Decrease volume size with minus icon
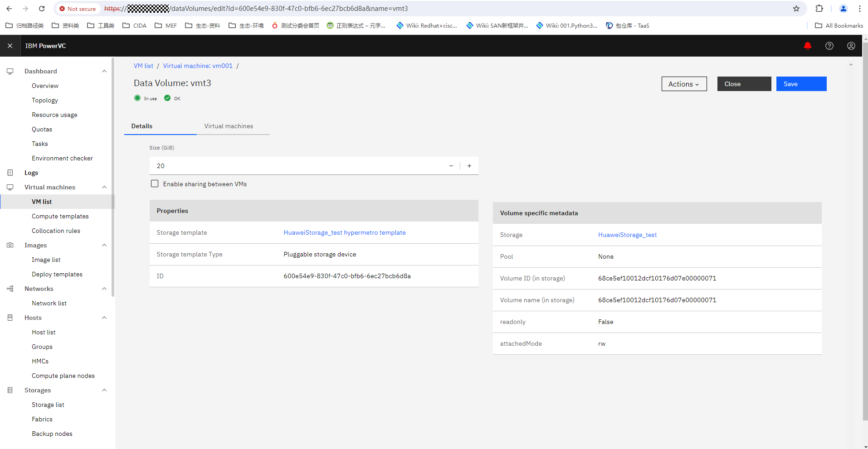 [451, 166]
